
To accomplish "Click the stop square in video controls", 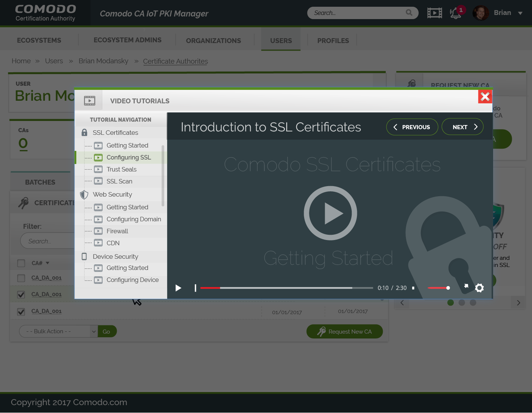I will click(413, 288).
